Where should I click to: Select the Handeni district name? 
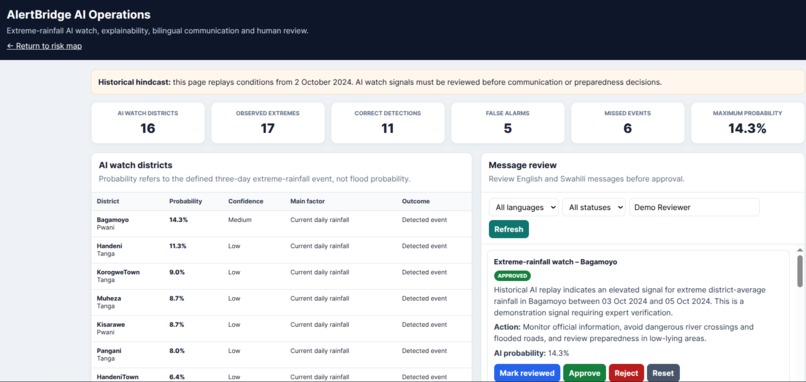109,246
